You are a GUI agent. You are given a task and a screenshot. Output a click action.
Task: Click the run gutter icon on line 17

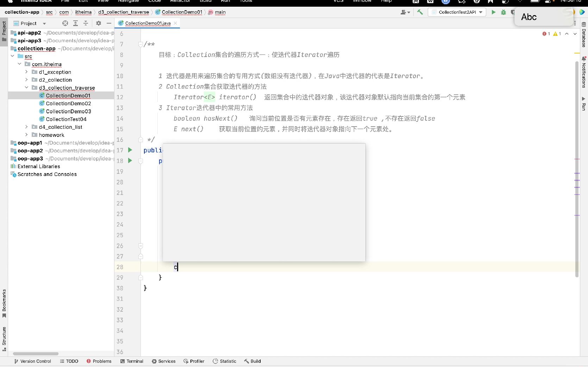[130, 150]
